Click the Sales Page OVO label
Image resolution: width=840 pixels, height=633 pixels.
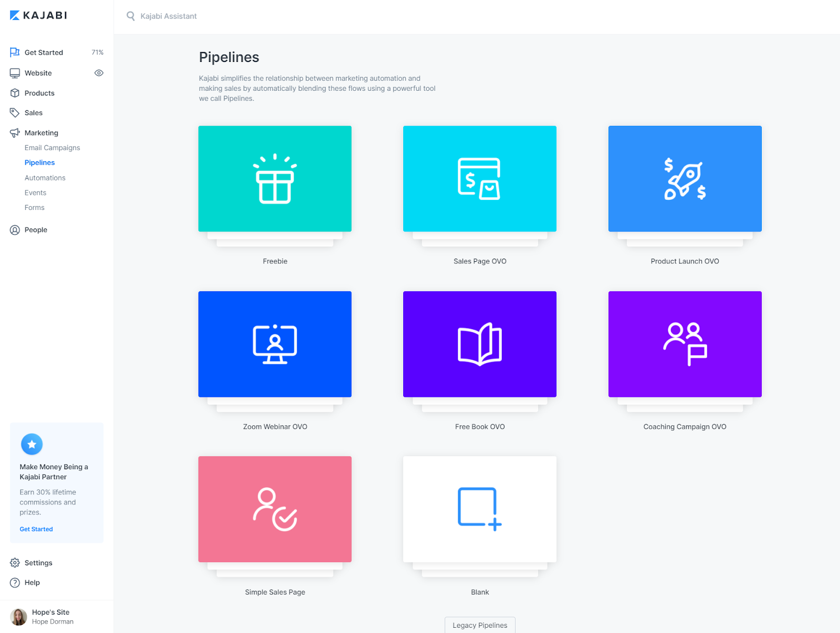point(480,261)
